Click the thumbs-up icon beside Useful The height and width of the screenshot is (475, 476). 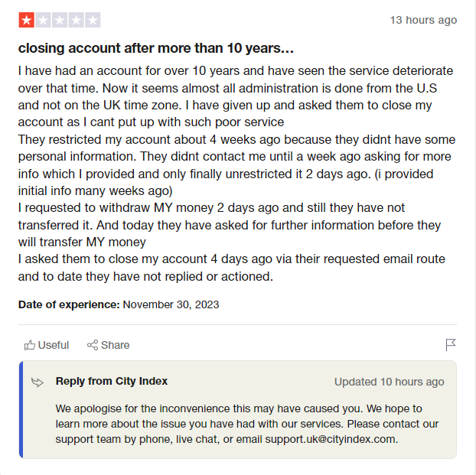pyautogui.click(x=30, y=345)
